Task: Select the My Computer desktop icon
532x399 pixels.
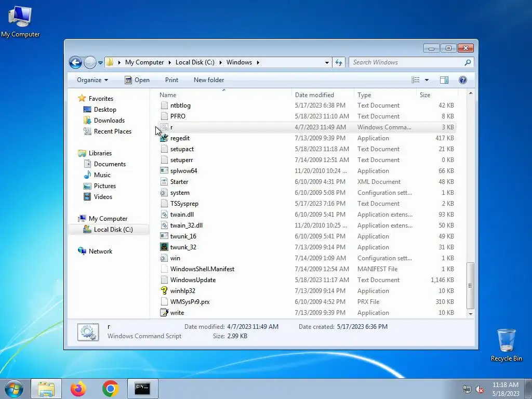Action: [20, 22]
